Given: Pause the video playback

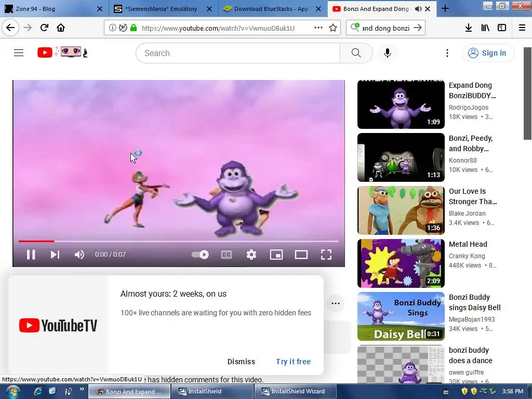Looking at the screenshot, I should coord(31,255).
